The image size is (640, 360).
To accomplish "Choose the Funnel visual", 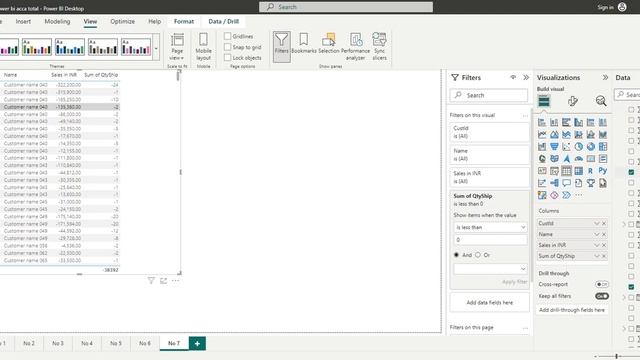I will (x=554, y=147).
